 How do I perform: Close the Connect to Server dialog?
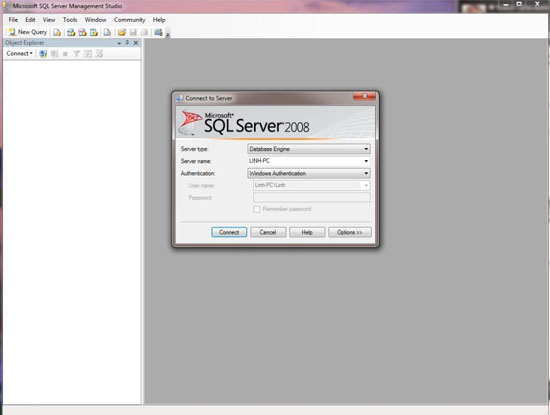[x=364, y=96]
